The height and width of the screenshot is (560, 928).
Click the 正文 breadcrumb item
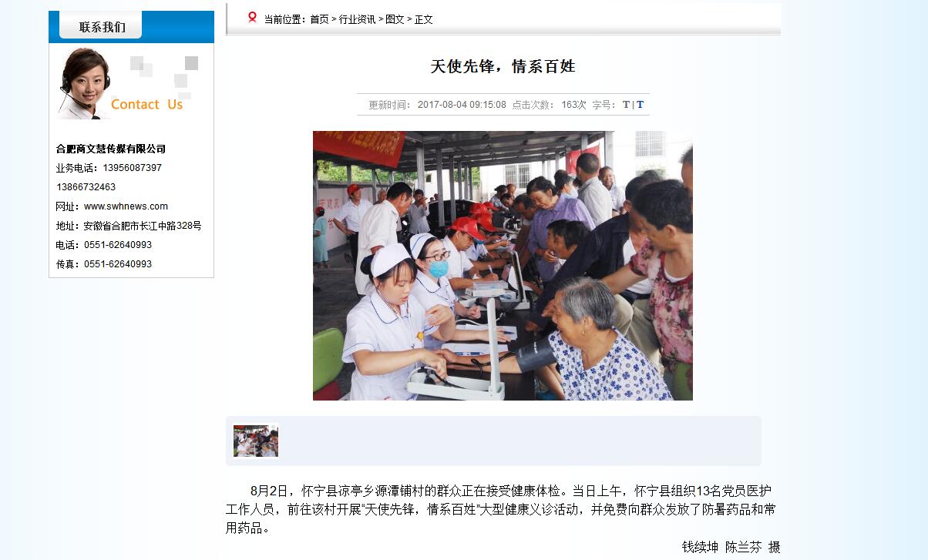point(424,19)
